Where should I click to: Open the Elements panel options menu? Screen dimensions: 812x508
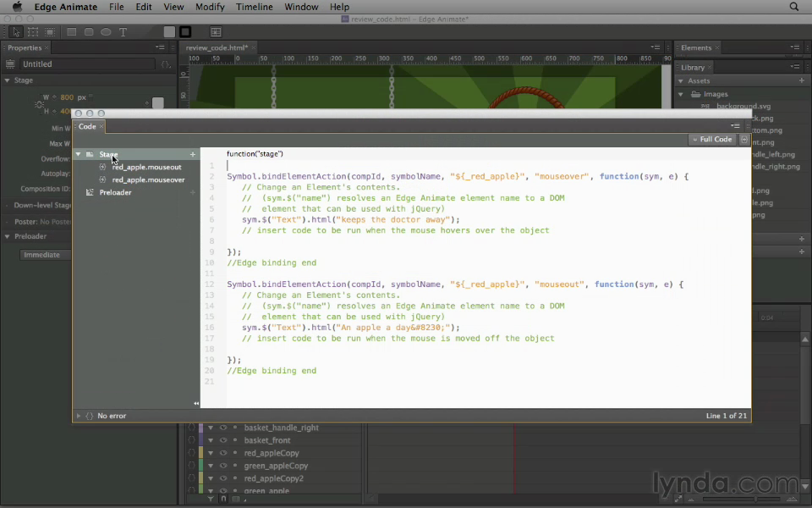pyautogui.click(x=795, y=47)
